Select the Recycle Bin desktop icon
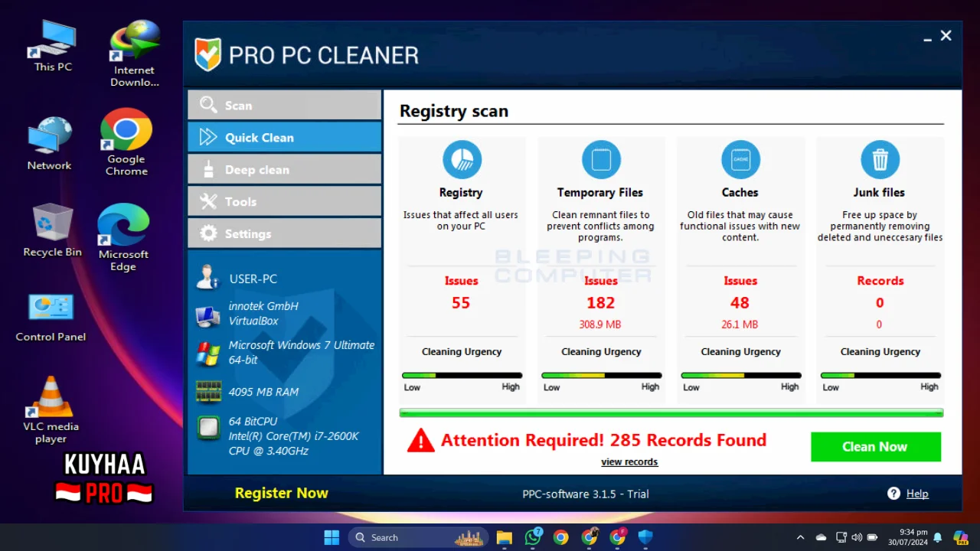The image size is (980, 551). click(x=52, y=230)
